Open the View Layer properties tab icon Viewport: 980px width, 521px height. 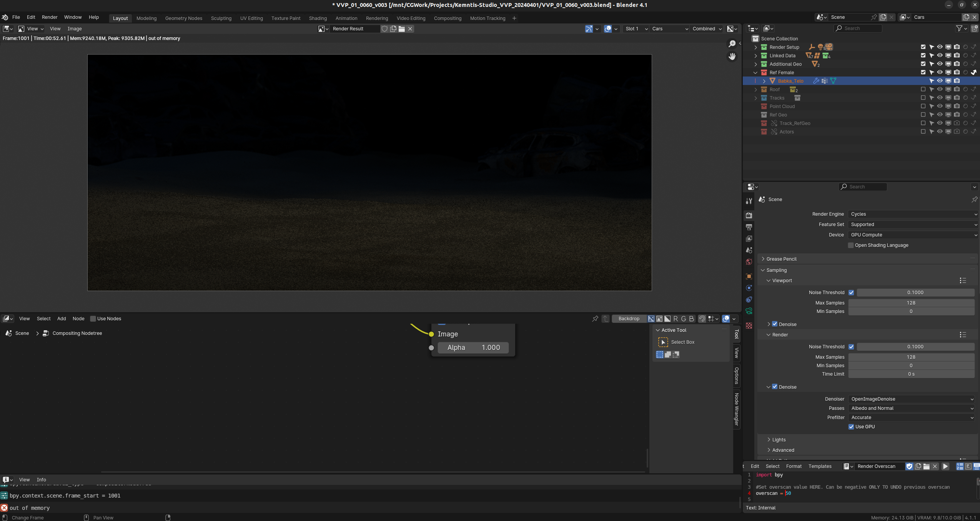click(749, 239)
